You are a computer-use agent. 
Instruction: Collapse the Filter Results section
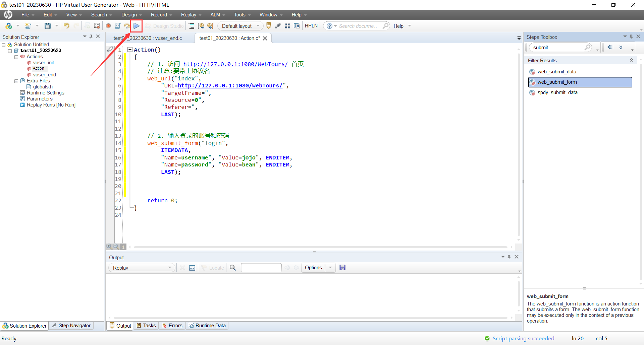pyautogui.click(x=631, y=60)
